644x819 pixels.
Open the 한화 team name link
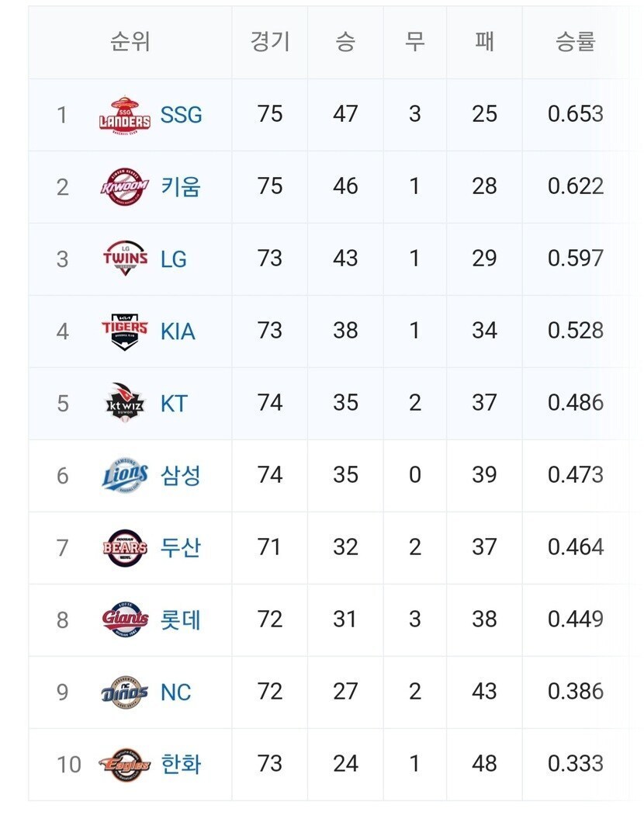coord(181,765)
